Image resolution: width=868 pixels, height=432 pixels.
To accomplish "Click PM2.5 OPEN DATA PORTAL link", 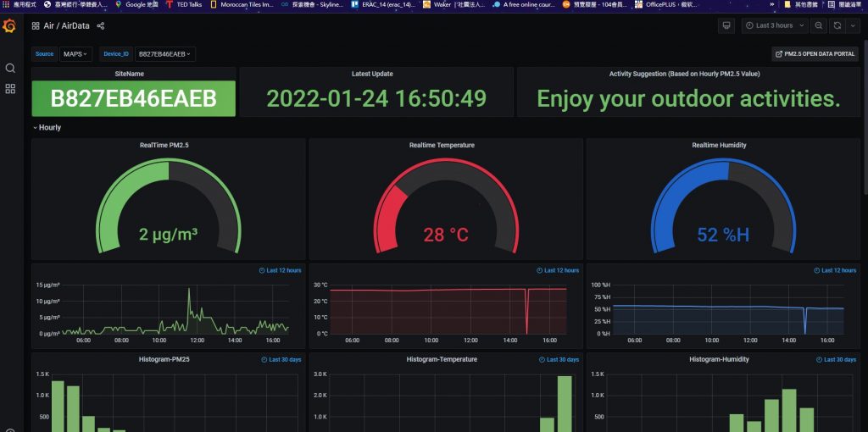I will click(815, 54).
